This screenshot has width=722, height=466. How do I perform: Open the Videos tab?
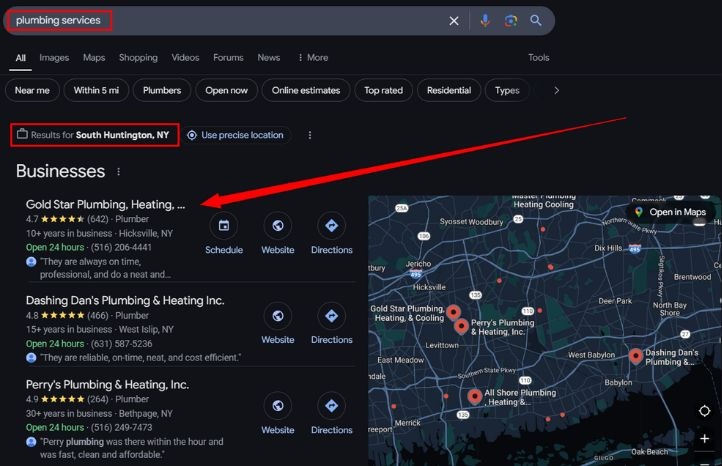185,58
